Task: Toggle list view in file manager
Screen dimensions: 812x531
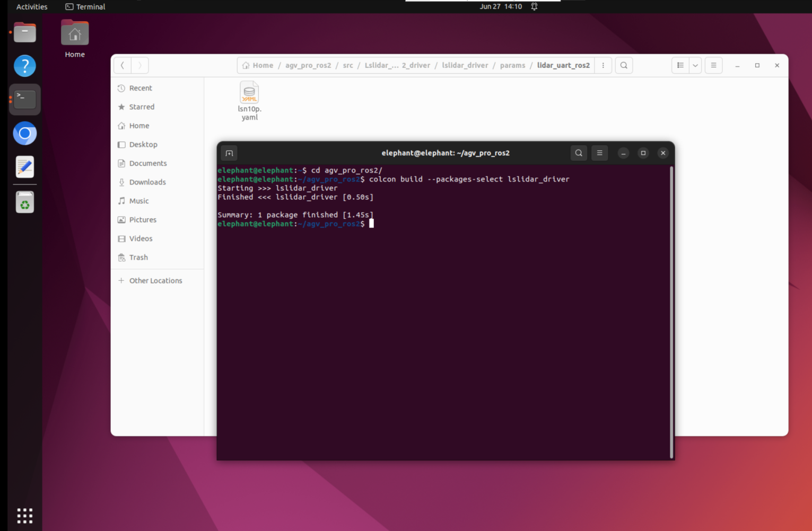Action: point(680,65)
